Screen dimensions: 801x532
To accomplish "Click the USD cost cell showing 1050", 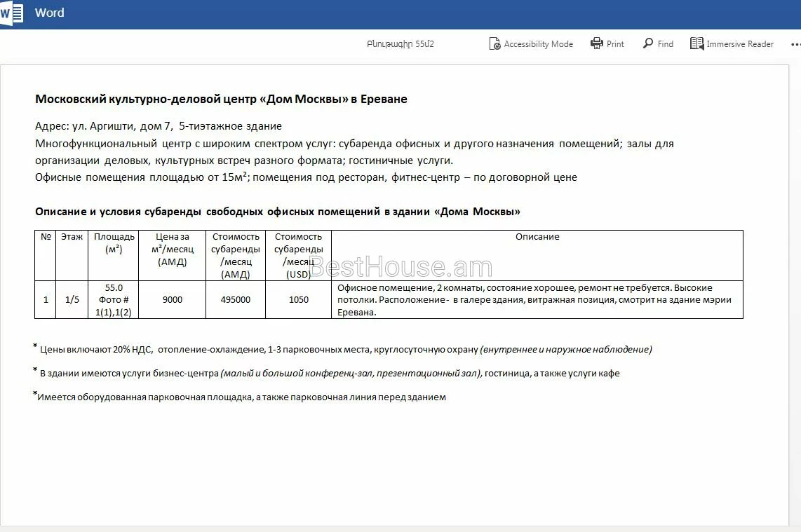I will tap(298, 299).
